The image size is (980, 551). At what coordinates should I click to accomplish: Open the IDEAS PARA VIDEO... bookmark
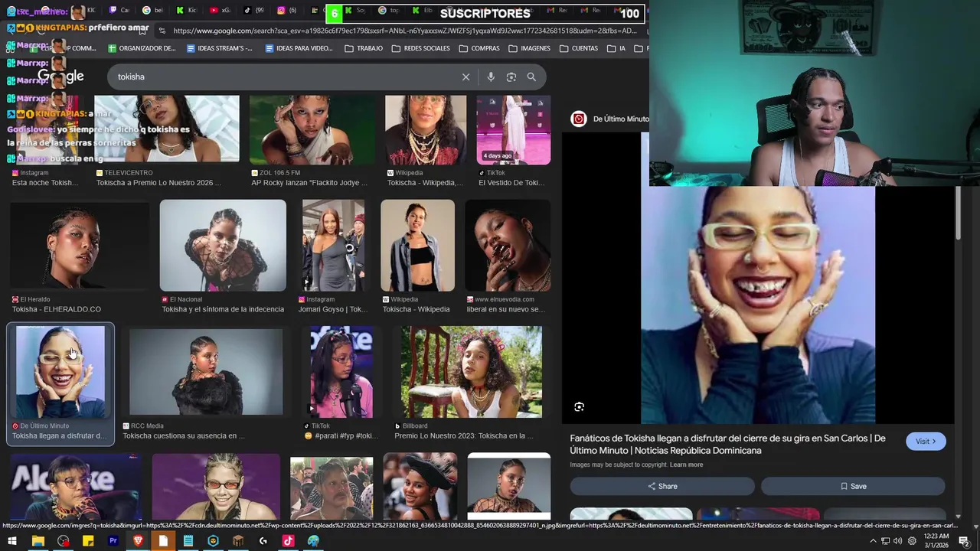pyautogui.click(x=299, y=48)
